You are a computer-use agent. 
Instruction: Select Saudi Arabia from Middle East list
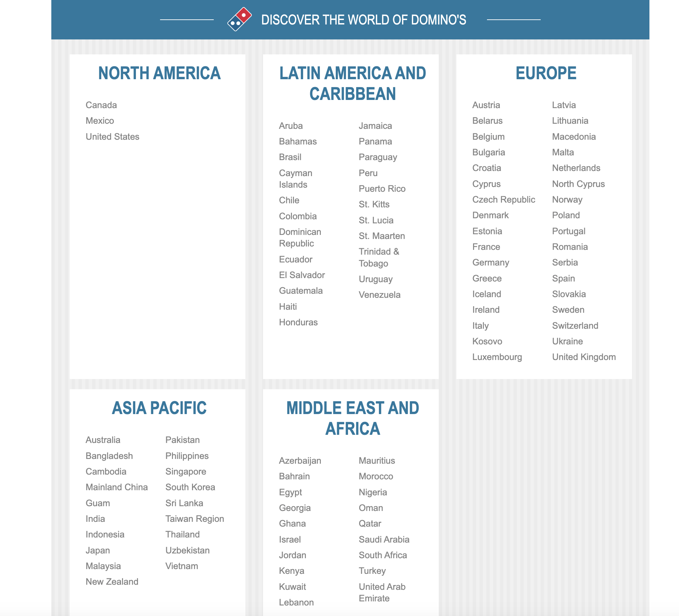coord(384,540)
